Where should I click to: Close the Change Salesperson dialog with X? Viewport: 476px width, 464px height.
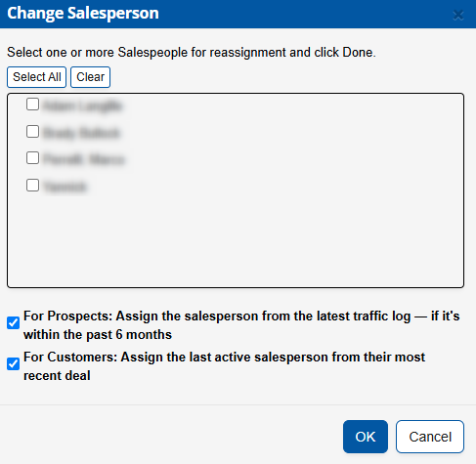pyautogui.click(x=458, y=16)
